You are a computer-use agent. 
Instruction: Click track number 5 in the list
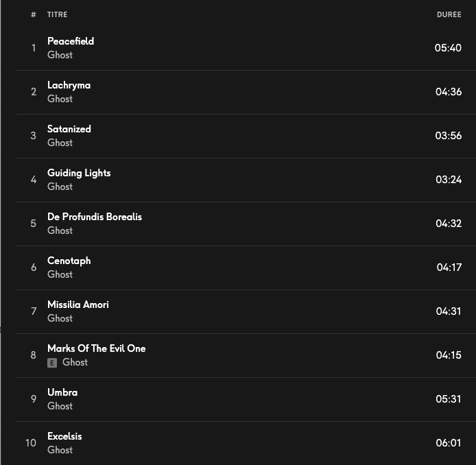coord(33,224)
